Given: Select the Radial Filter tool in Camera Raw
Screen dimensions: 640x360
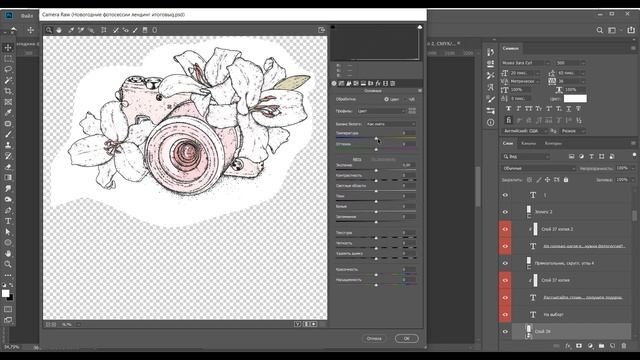Looking at the screenshot, I should 155,30.
